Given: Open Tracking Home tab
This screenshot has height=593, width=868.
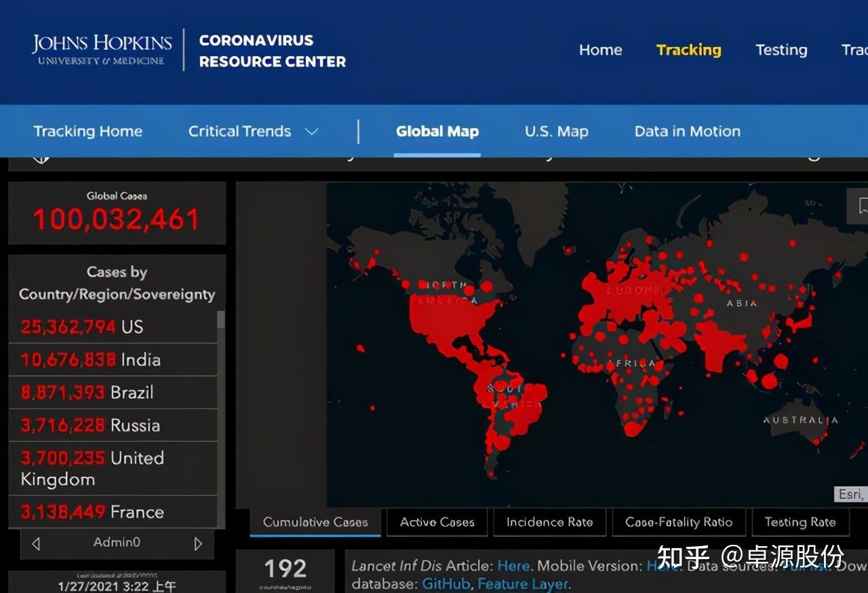Looking at the screenshot, I should [88, 131].
